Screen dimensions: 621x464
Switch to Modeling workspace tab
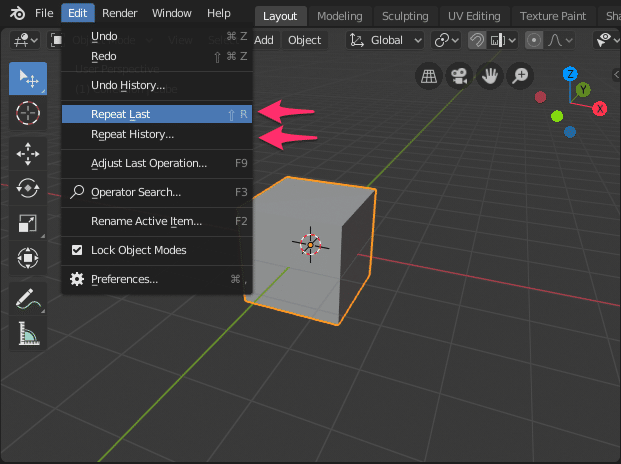(340, 16)
